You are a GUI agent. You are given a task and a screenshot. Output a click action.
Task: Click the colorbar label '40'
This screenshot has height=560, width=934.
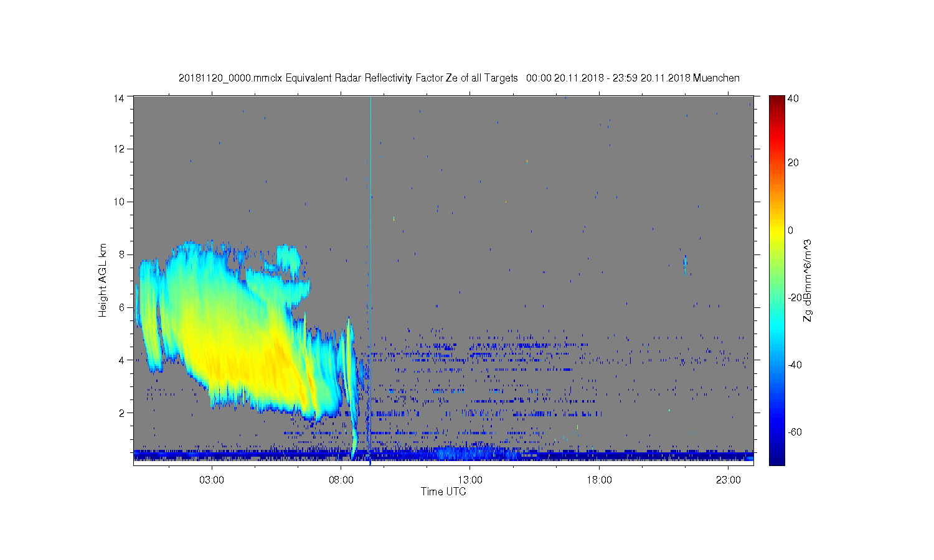click(793, 98)
